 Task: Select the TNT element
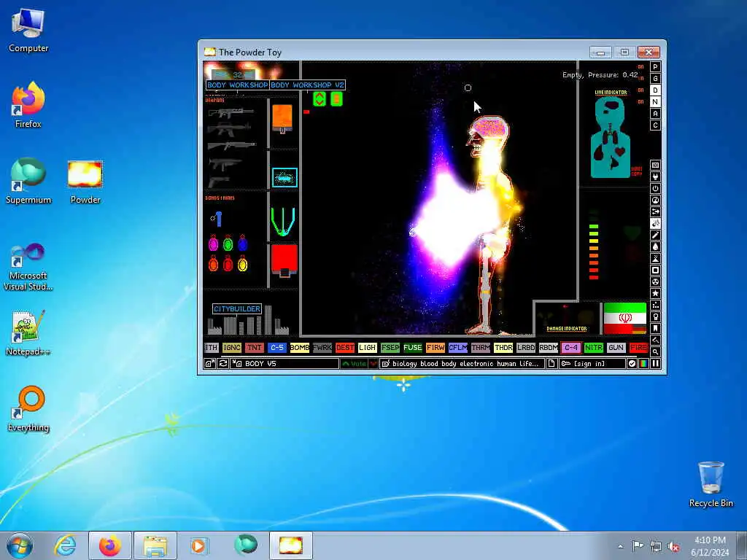pos(255,348)
